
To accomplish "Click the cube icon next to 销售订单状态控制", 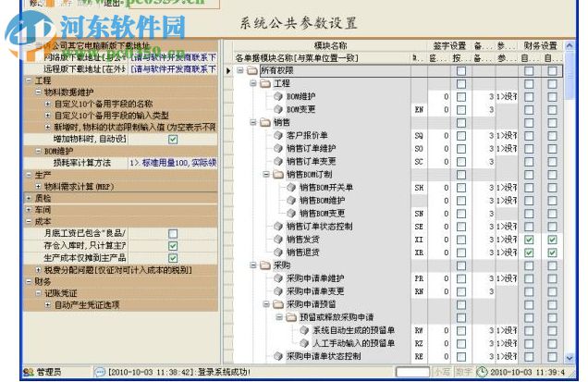I will pos(278,227).
